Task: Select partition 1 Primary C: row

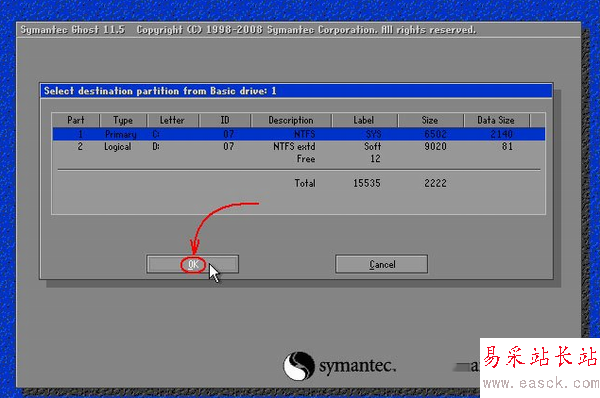Action: pyautogui.click(x=299, y=134)
